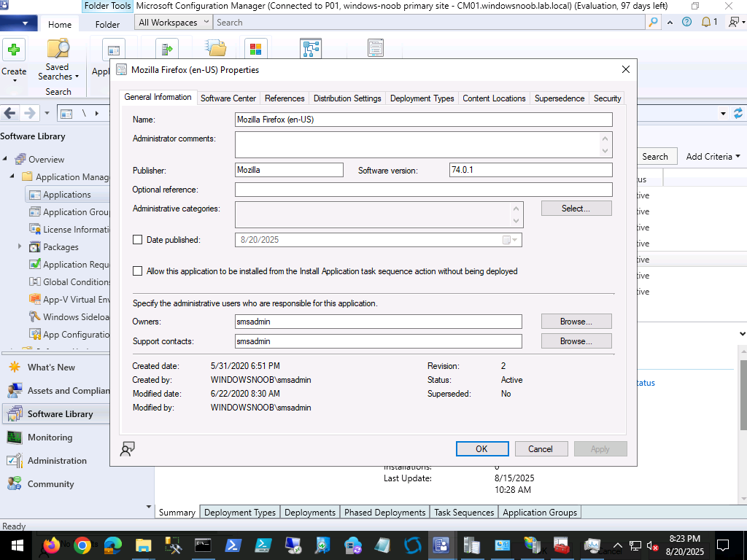Click into the Name field
747x560 pixels.
click(x=424, y=120)
